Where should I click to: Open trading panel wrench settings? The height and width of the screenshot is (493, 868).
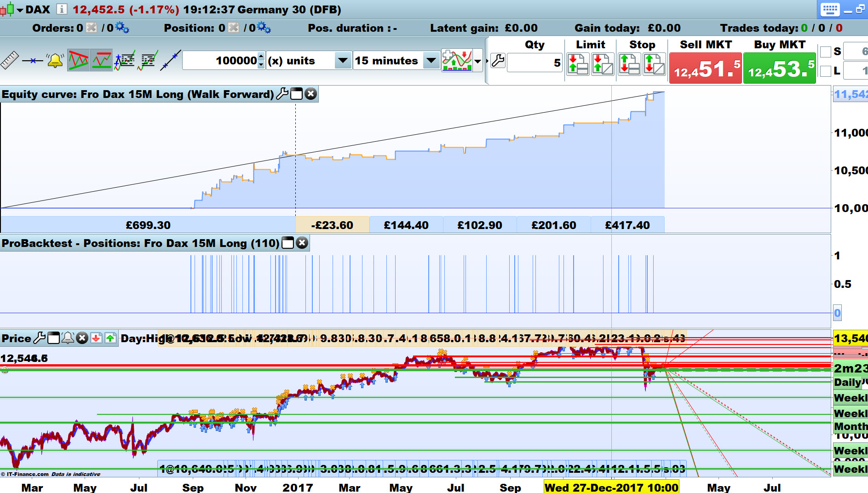point(498,61)
